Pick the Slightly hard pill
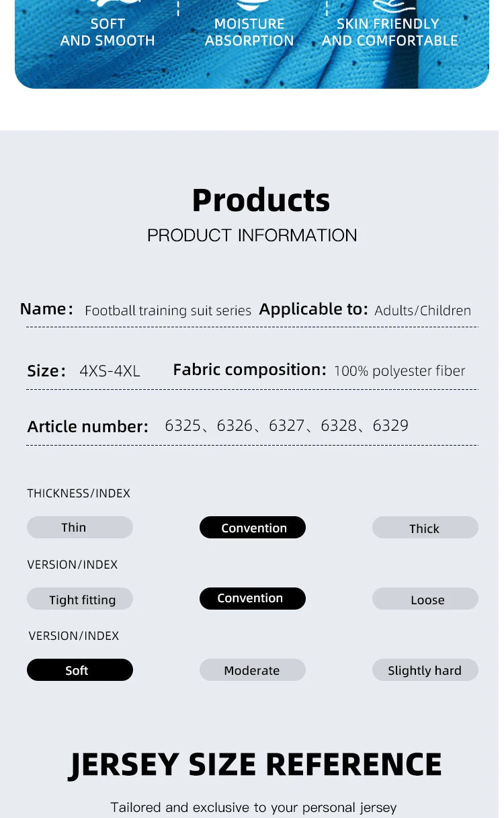Viewport: 504px width, 818px height. tap(425, 670)
